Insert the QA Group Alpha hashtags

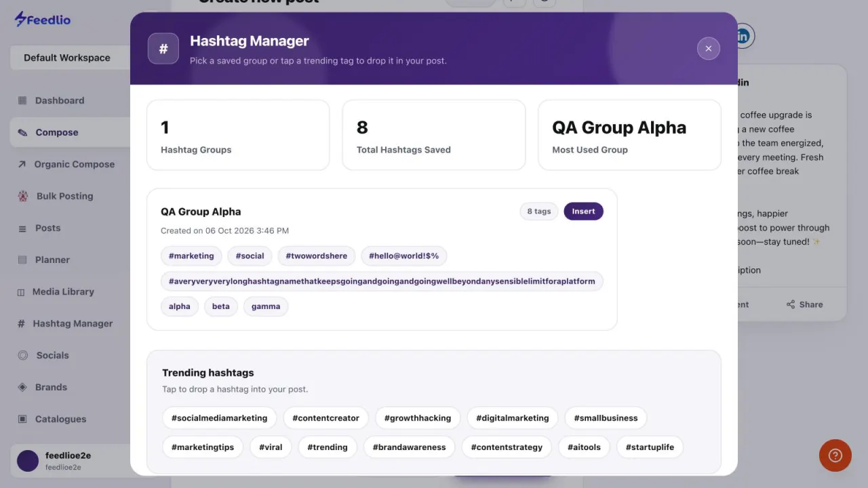tap(583, 211)
